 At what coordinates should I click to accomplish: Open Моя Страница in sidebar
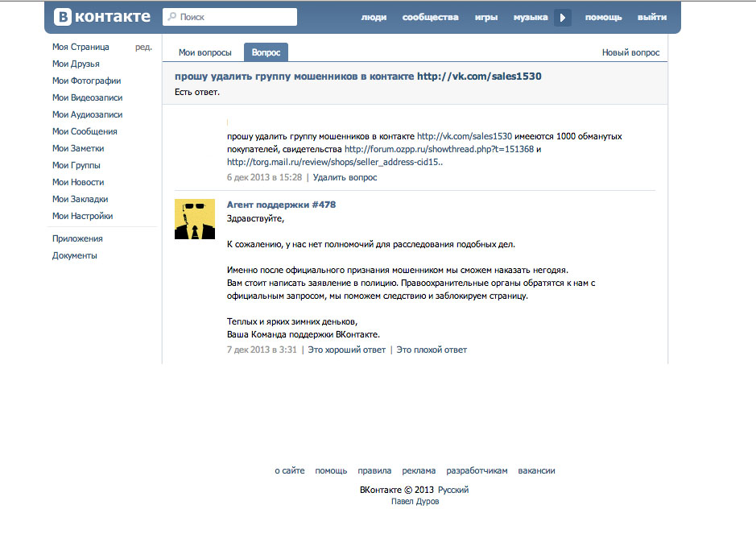pyautogui.click(x=81, y=47)
